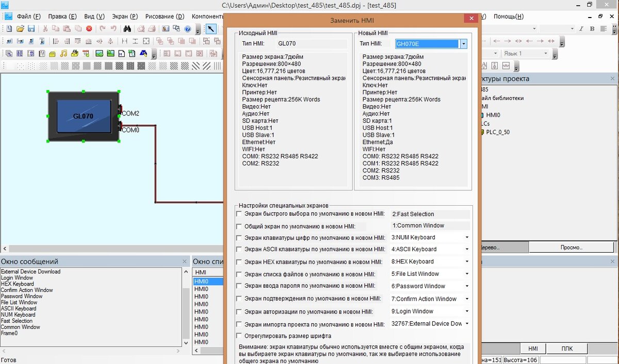The width and height of the screenshot is (619, 364).
Task: Click the music note sound library icon
Action: (64, 53)
